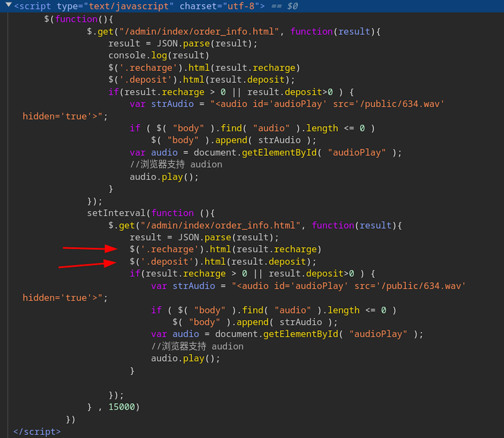Click the first getElementById("audioPlay") line
Viewport: 504px width, 438px height.
pyautogui.click(x=266, y=152)
